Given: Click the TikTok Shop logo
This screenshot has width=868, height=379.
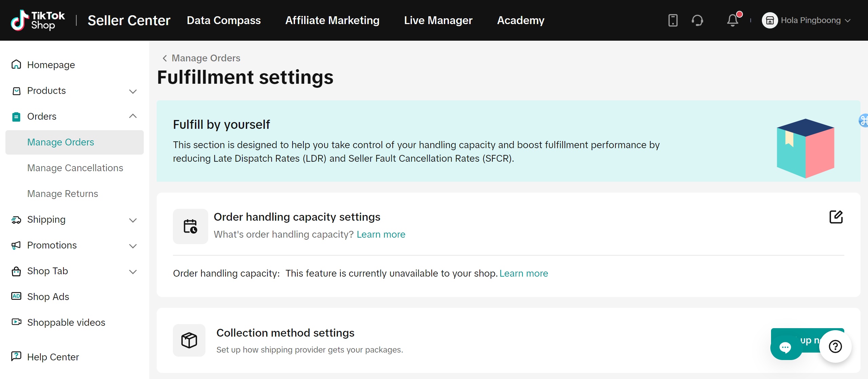Looking at the screenshot, I should pyautogui.click(x=38, y=20).
